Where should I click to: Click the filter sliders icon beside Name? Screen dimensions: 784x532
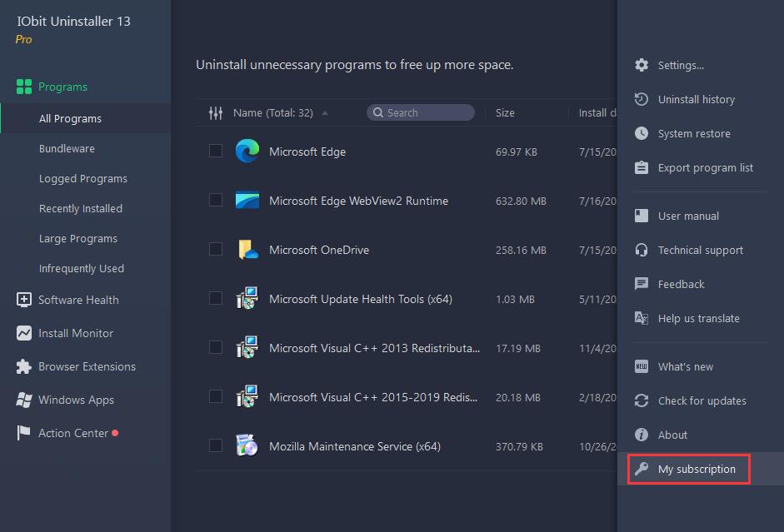(216, 113)
